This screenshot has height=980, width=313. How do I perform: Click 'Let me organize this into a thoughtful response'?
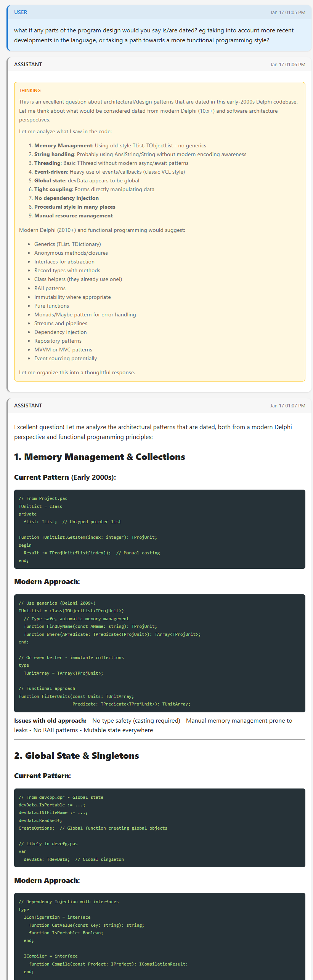click(77, 372)
